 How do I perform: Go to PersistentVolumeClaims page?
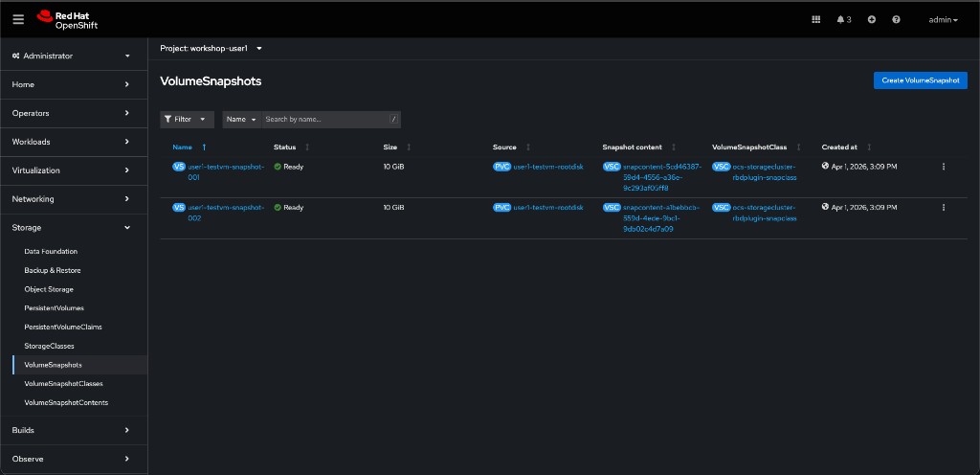[x=63, y=327]
